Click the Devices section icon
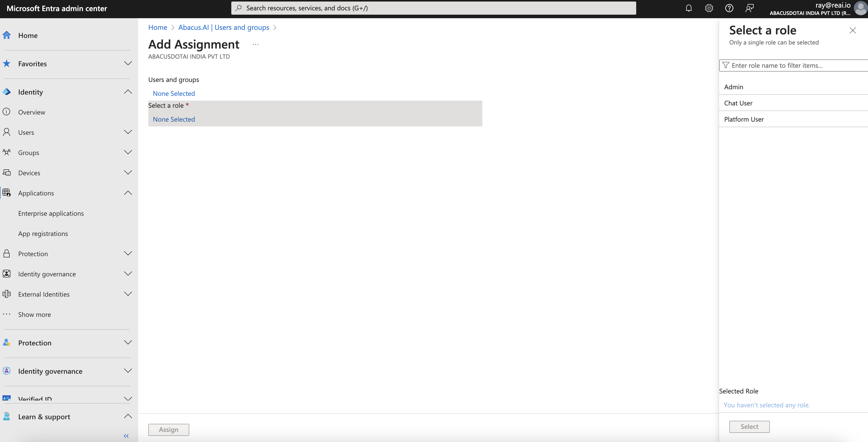The height and width of the screenshot is (442, 868). click(7, 172)
